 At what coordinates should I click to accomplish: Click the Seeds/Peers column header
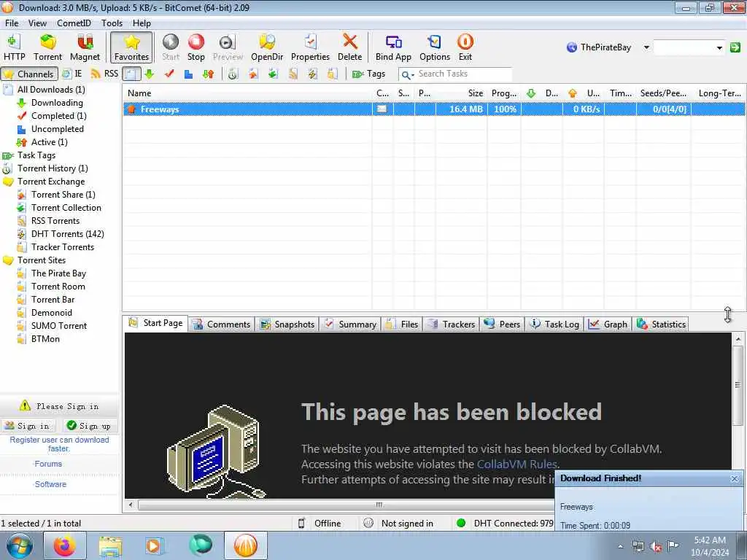[663, 93]
